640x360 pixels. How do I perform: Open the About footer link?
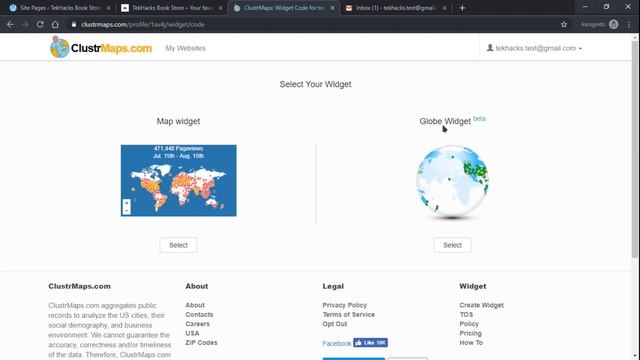coord(195,305)
